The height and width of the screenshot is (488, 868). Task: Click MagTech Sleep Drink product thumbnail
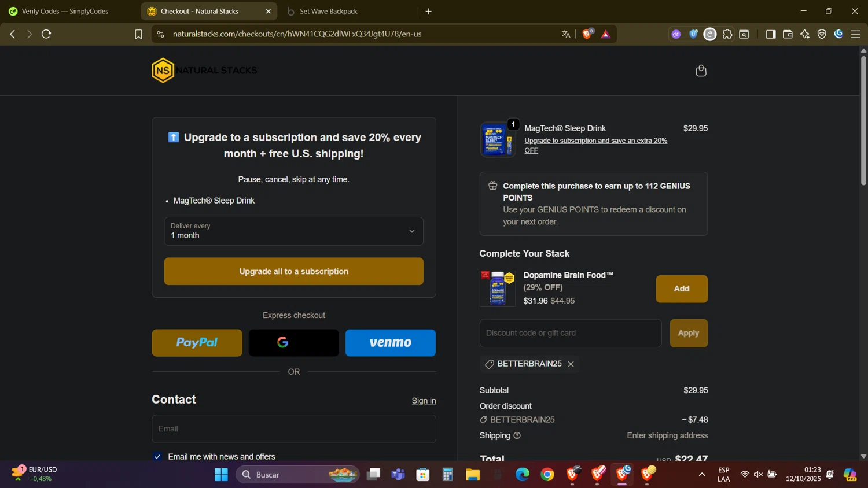(498, 139)
